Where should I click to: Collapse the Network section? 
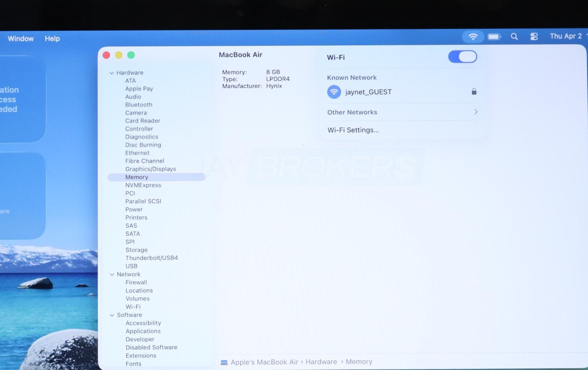112,274
